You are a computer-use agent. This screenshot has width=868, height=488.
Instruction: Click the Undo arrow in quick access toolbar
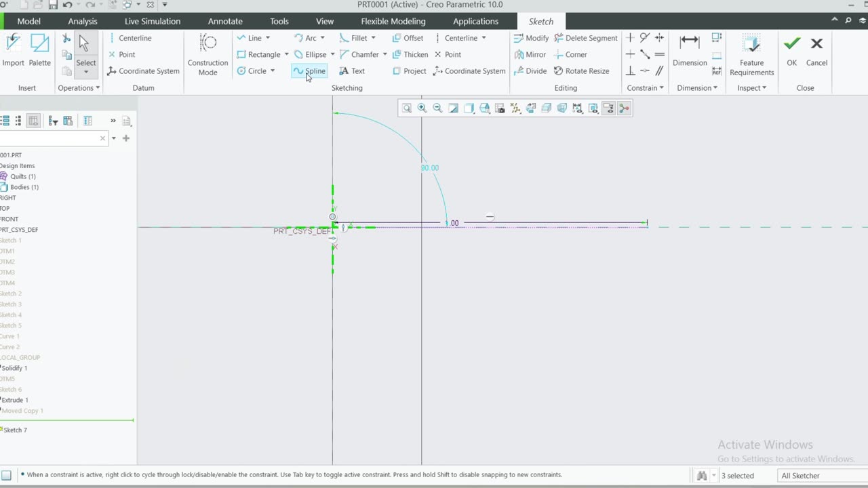pyautogui.click(x=67, y=5)
